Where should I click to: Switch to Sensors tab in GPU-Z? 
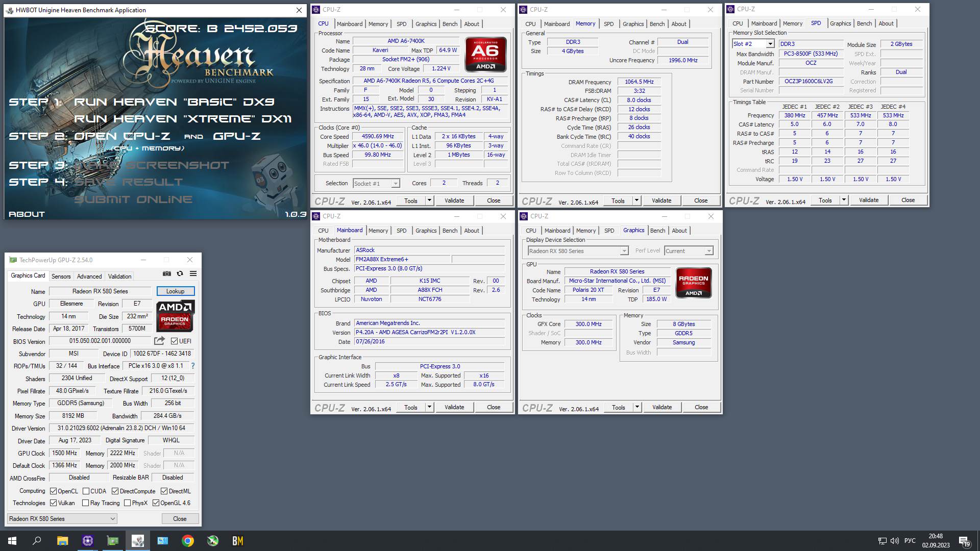point(61,276)
